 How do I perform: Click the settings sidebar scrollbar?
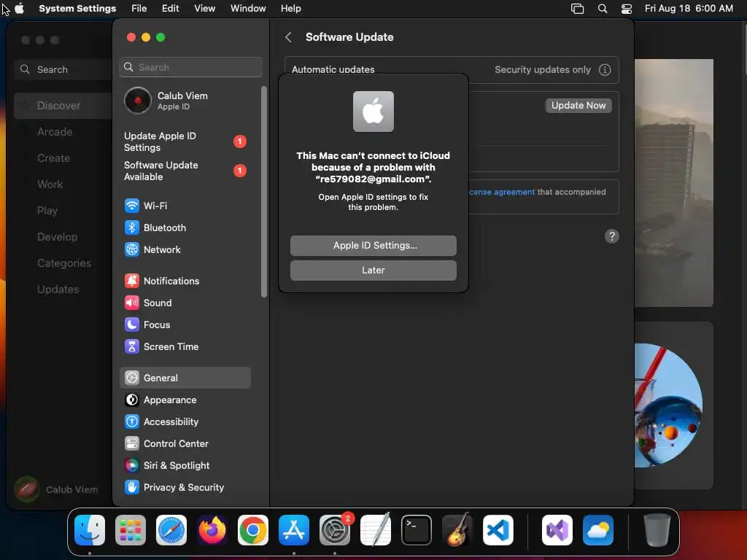[x=264, y=192]
